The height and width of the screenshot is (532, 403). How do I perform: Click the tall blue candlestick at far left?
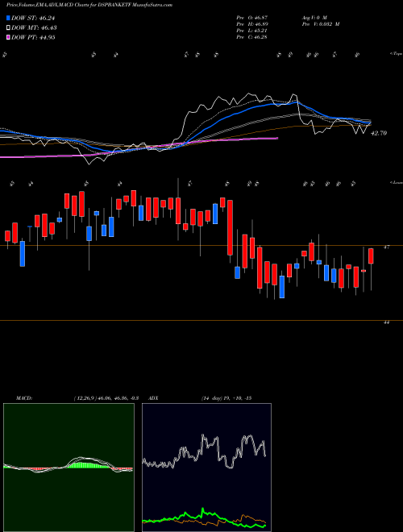click(x=23, y=254)
